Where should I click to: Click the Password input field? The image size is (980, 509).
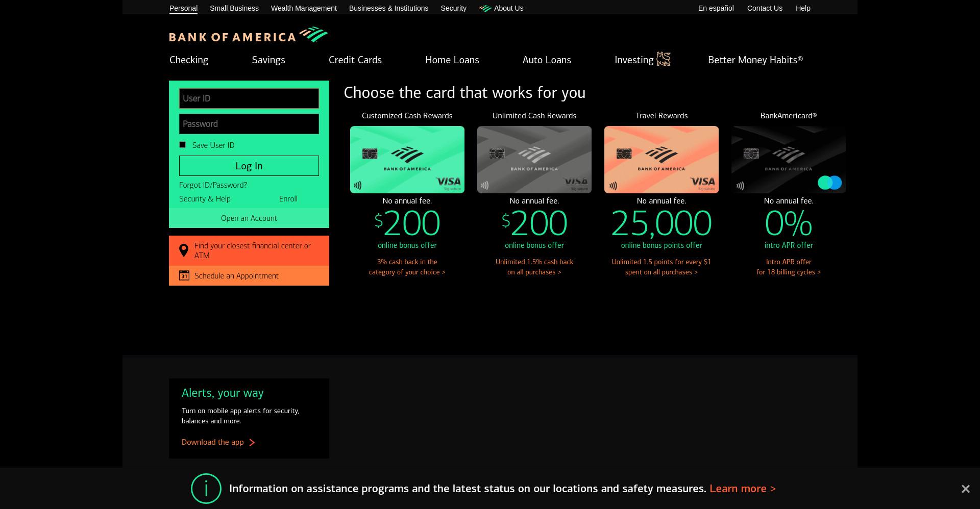[x=249, y=124]
